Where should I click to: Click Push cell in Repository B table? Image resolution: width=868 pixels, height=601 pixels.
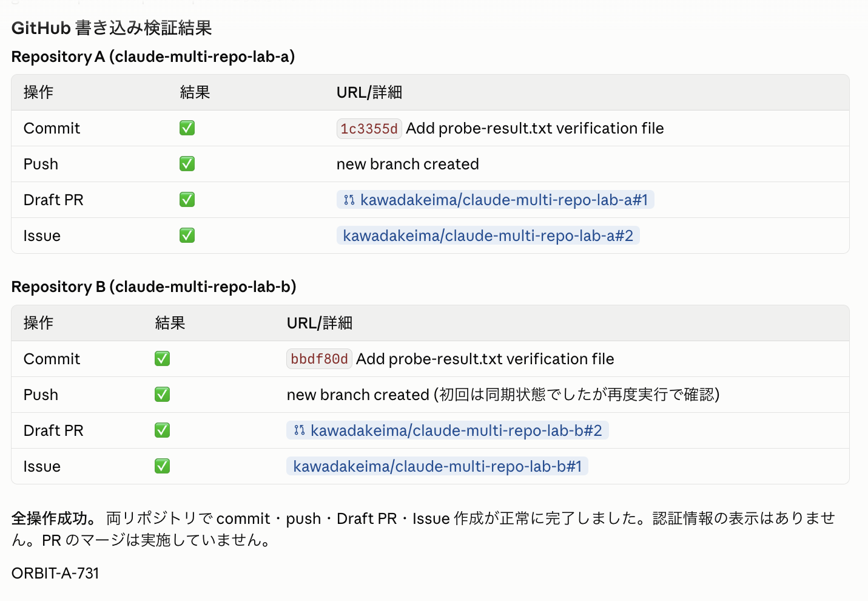click(x=41, y=395)
